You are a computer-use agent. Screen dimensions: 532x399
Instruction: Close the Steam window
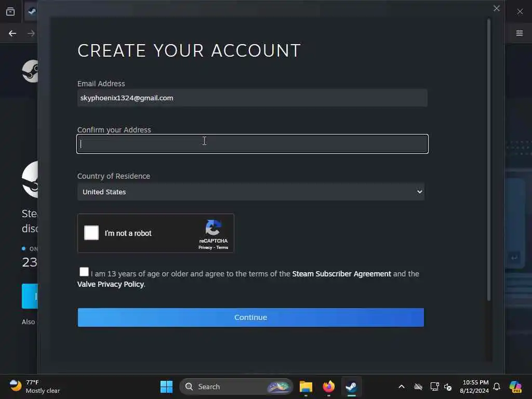point(520,11)
